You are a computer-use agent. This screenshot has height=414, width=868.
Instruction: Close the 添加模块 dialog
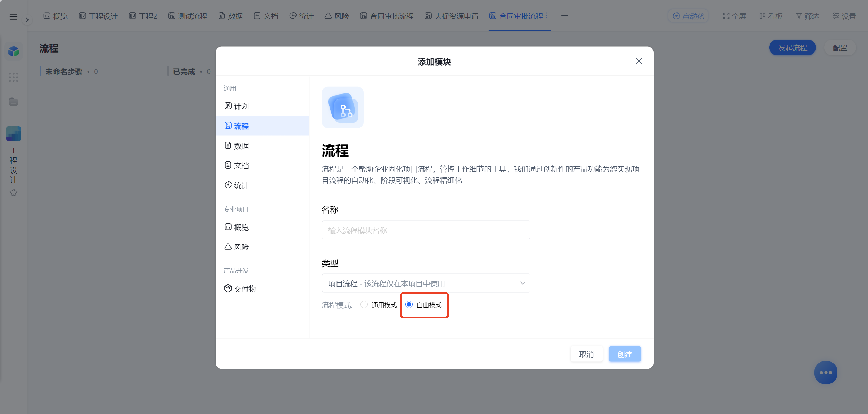click(x=639, y=61)
